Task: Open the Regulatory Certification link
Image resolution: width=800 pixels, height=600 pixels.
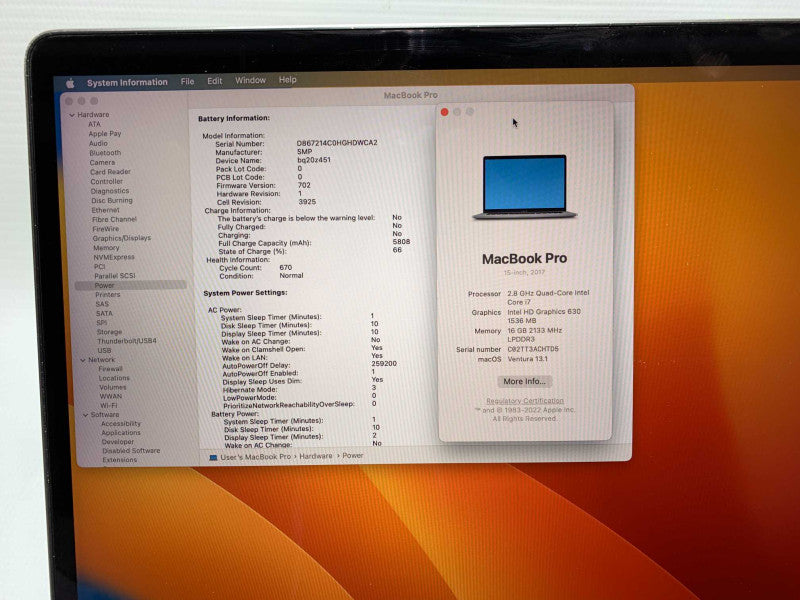Action: [x=525, y=401]
